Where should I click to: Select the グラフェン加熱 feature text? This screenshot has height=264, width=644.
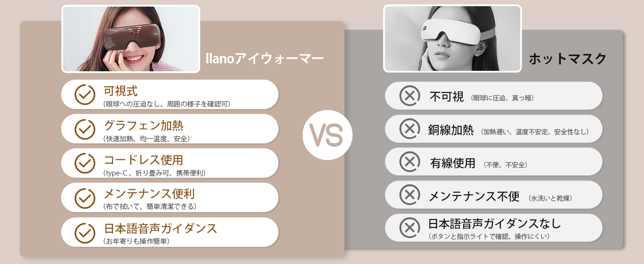[x=143, y=125]
